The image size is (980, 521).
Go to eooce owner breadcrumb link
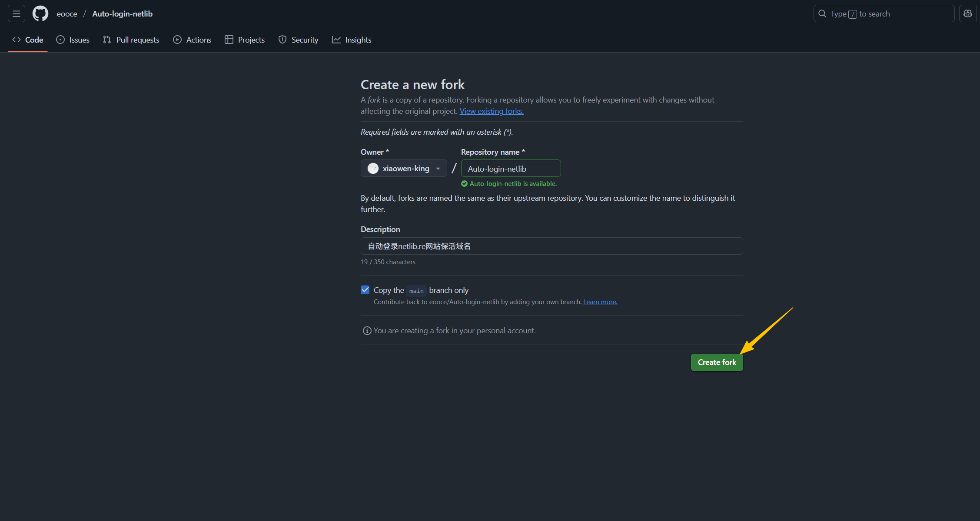67,14
